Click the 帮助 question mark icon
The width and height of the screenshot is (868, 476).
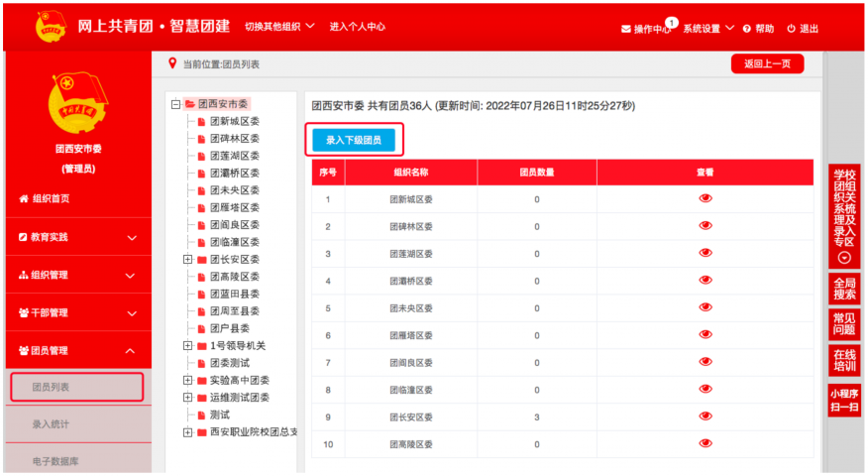point(746,29)
